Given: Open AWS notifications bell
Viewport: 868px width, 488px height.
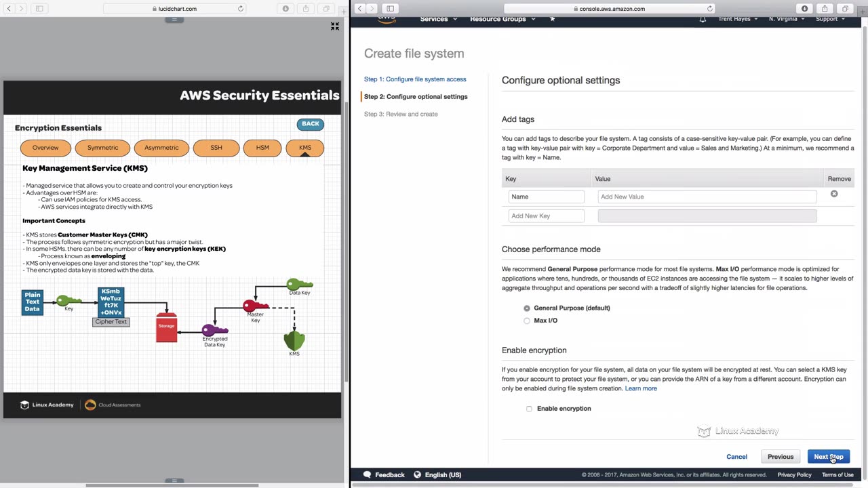Looking at the screenshot, I should [703, 19].
